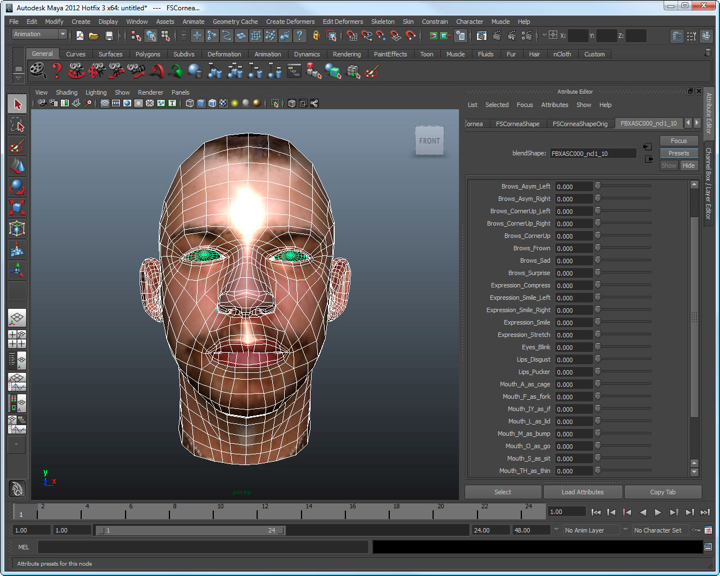Screen dimensions: 720x576
Task: Pick the Paint Selection tool
Action: [17, 146]
